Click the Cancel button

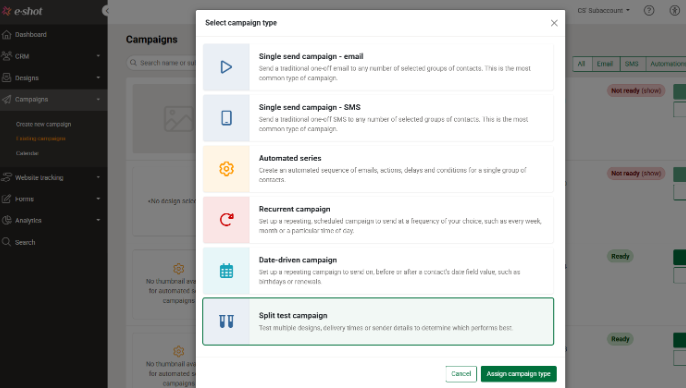pyautogui.click(x=461, y=374)
